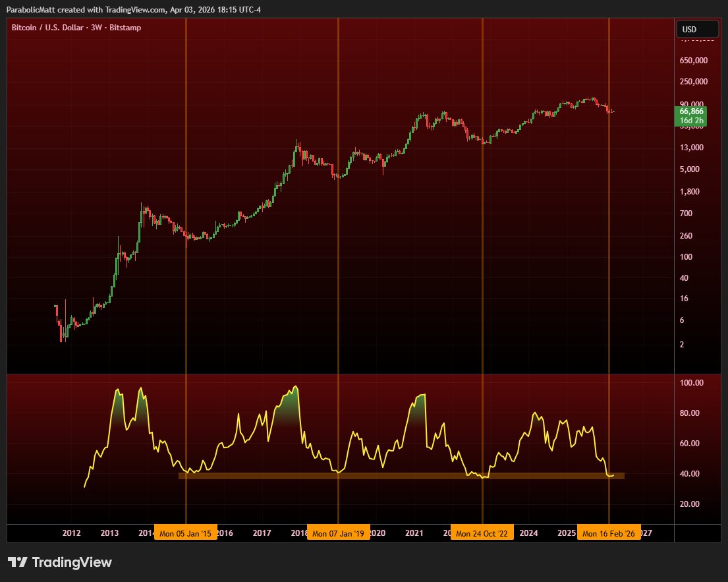Screen dimensions: 728x582
Task: Click the 700 price scale label
Action: click(x=686, y=214)
